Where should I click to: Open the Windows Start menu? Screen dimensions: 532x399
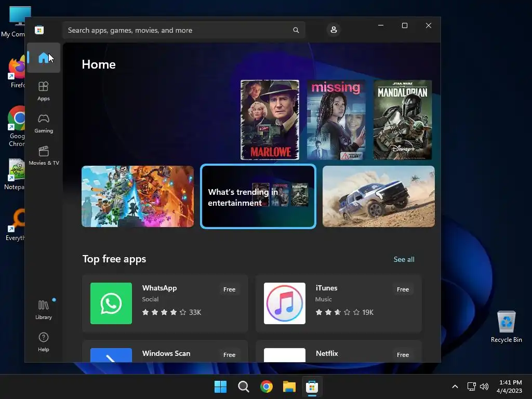[x=220, y=387]
